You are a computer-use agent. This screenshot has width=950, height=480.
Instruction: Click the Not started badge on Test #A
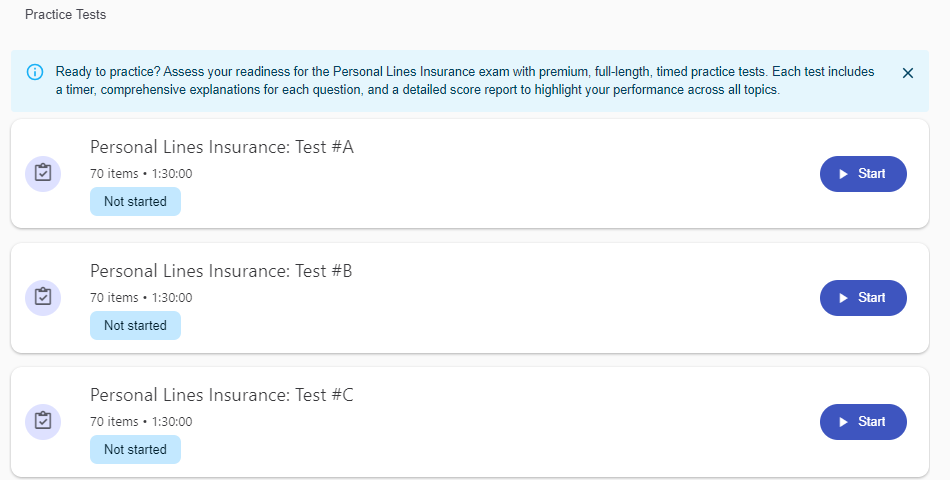pos(135,202)
